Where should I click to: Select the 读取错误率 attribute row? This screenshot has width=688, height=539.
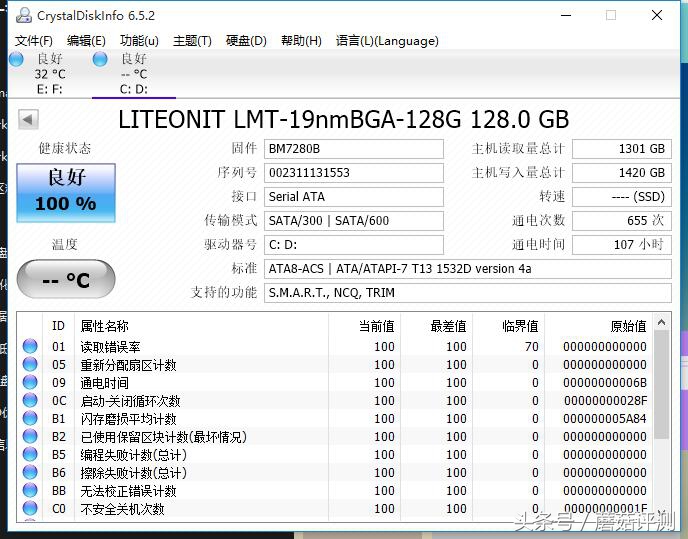pyautogui.click(x=335, y=346)
